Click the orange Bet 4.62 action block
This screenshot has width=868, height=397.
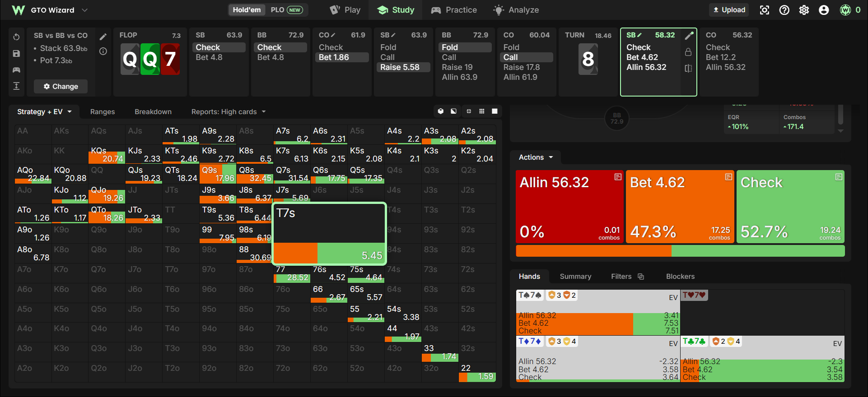click(680, 207)
